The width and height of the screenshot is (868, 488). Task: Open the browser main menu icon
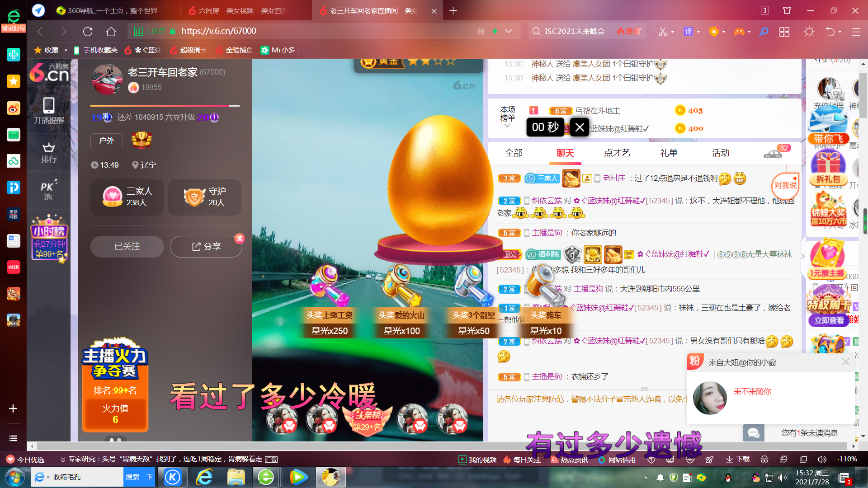coord(856,32)
